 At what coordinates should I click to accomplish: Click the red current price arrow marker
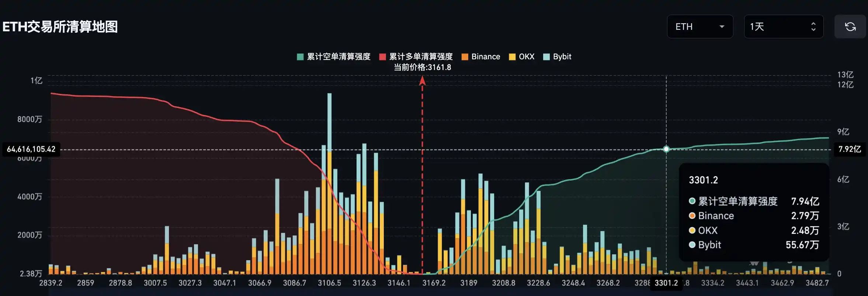(x=422, y=80)
